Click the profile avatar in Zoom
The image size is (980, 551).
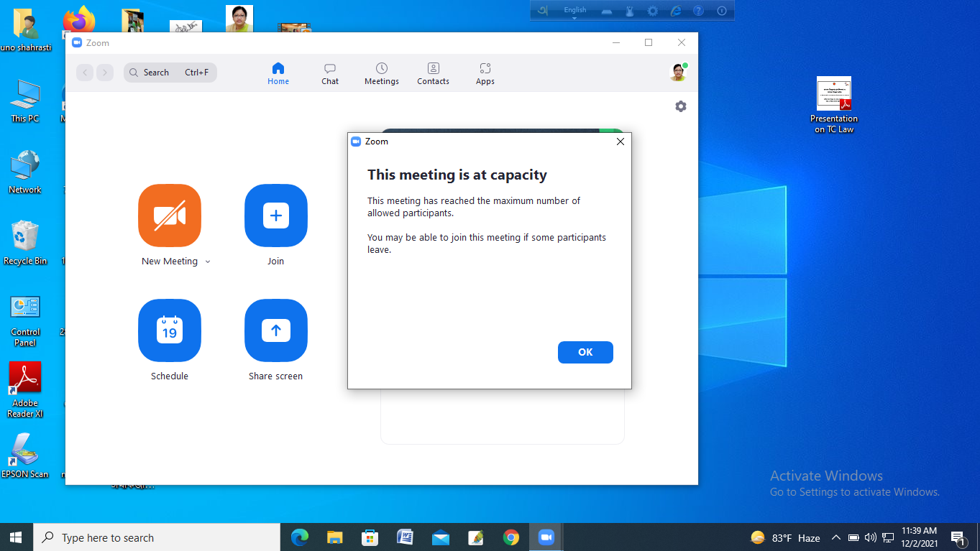(x=678, y=72)
